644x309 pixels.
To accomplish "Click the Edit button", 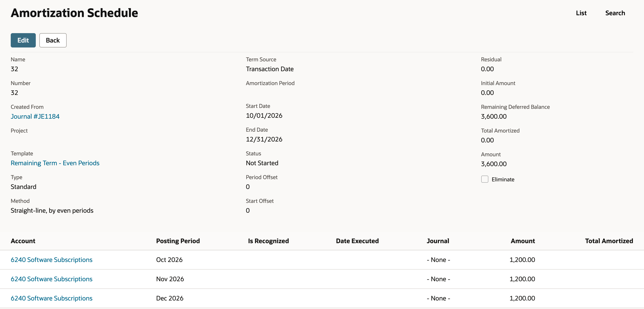I will pyautogui.click(x=23, y=40).
